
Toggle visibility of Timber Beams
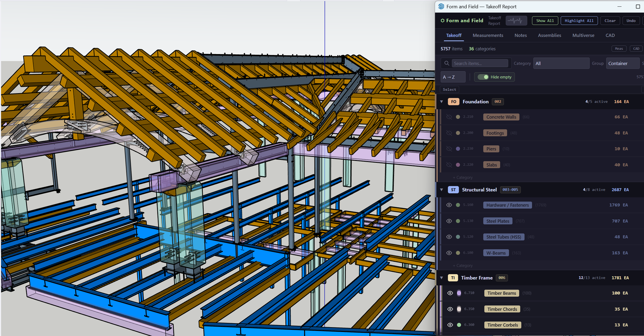450,293
